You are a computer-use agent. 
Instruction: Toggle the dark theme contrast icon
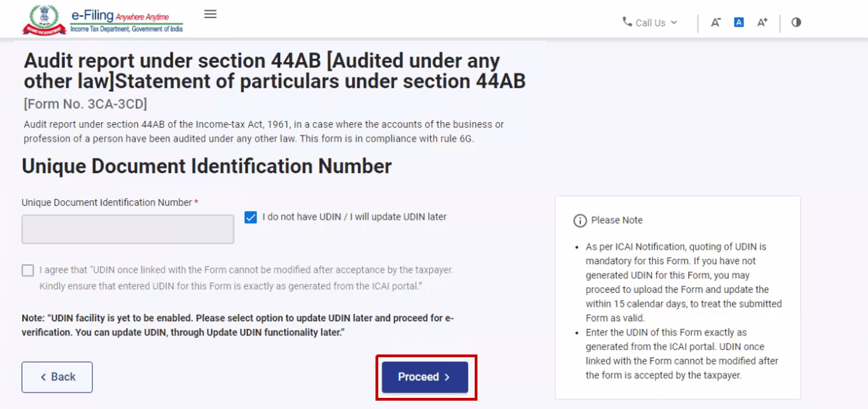[x=796, y=23]
